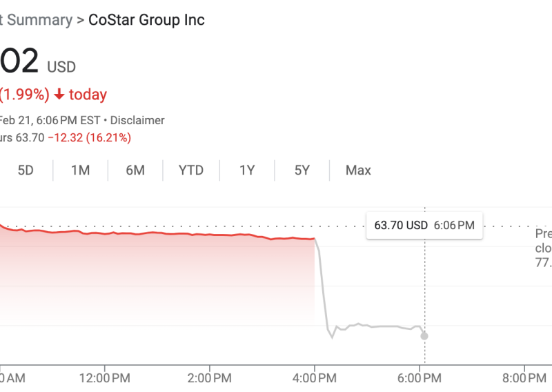Image resolution: width=552 pixels, height=392 pixels.
Task: Click the previous close label on chart
Action: point(543,248)
